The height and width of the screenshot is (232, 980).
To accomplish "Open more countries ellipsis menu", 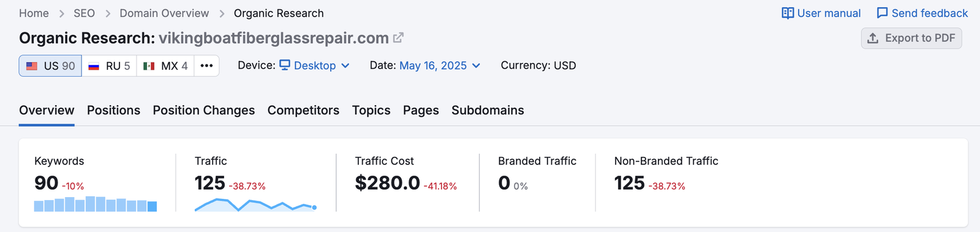I will pos(206,65).
